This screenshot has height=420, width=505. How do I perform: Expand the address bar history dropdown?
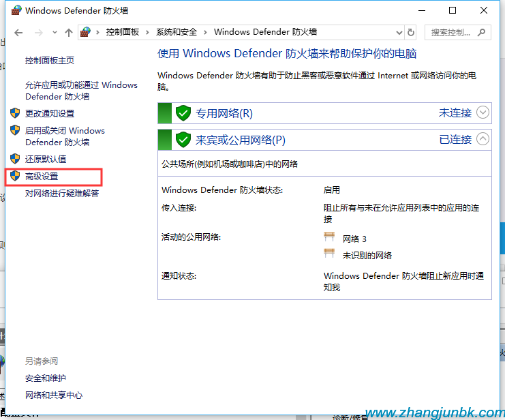pos(399,33)
